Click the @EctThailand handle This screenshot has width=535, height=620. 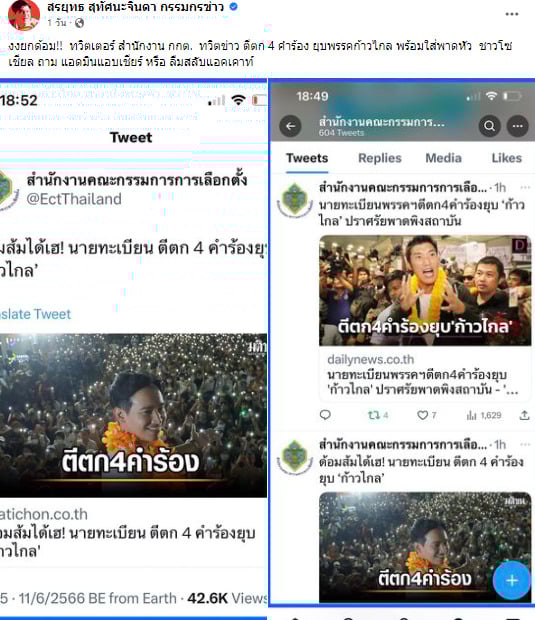[74, 199]
